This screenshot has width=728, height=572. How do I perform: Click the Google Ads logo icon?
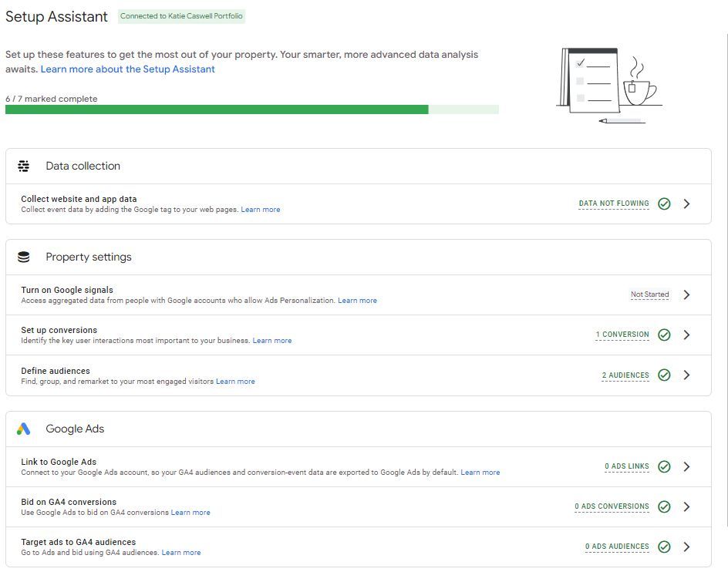(23, 429)
